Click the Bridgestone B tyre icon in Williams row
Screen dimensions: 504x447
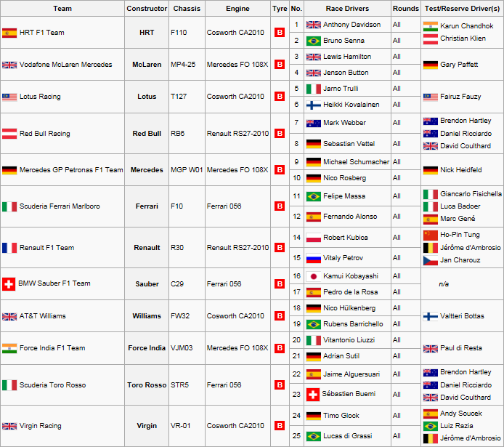pos(280,315)
